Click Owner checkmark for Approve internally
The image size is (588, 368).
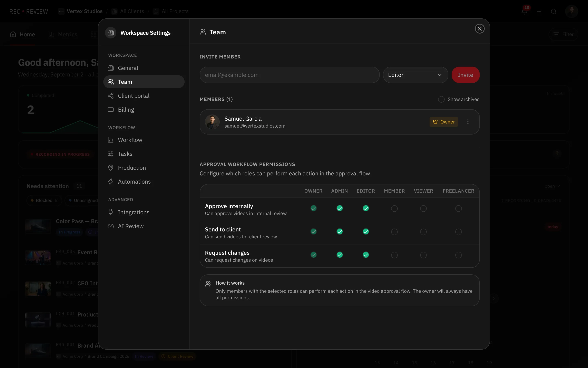tap(313, 208)
